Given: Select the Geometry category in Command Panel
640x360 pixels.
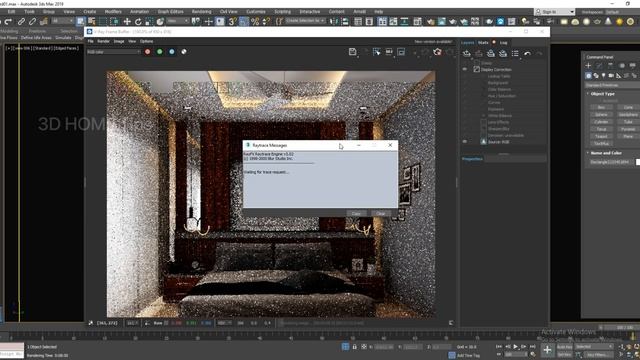Looking at the screenshot, I should [588, 76].
